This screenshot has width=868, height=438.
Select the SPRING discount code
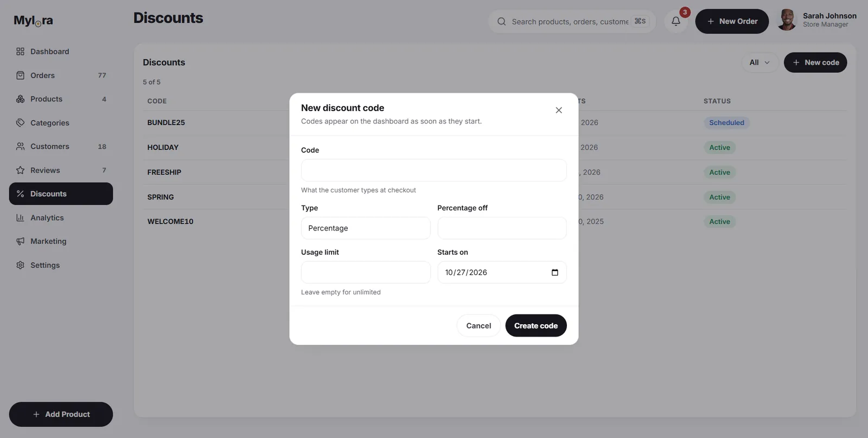161,197
